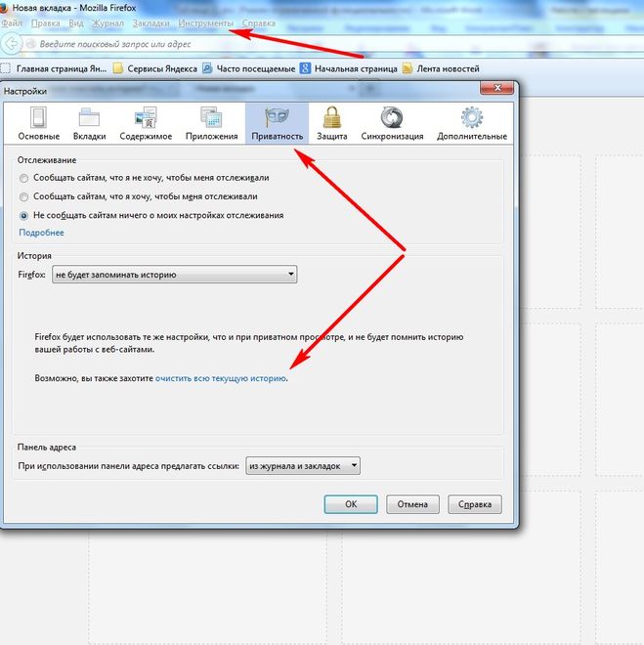Open the Защита padlock tab
Screen dimensions: 644x645
(x=331, y=123)
